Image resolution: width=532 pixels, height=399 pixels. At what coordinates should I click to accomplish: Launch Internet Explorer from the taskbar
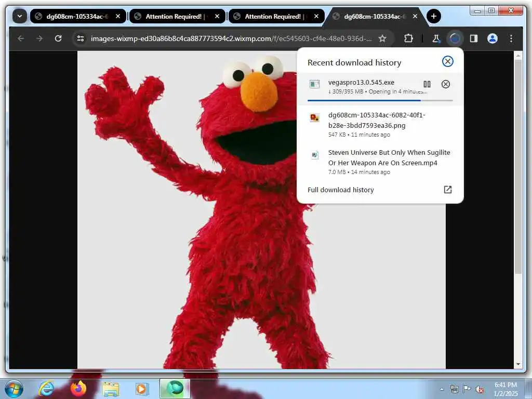(x=46, y=389)
